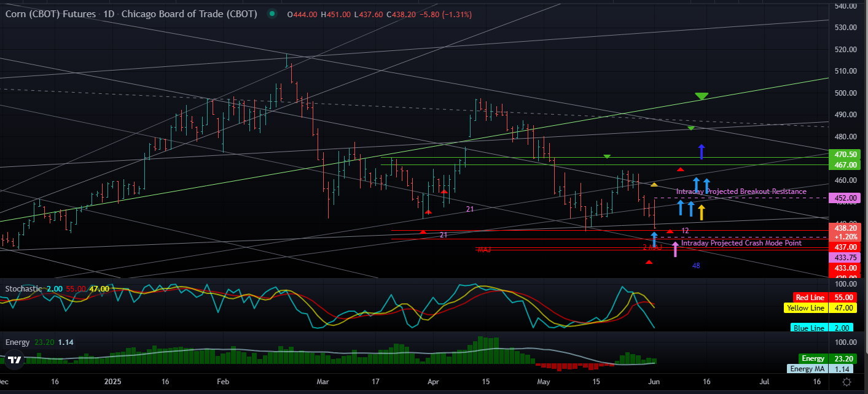Click the Jun label on time axis

pyautogui.click(x=654, y=382)
